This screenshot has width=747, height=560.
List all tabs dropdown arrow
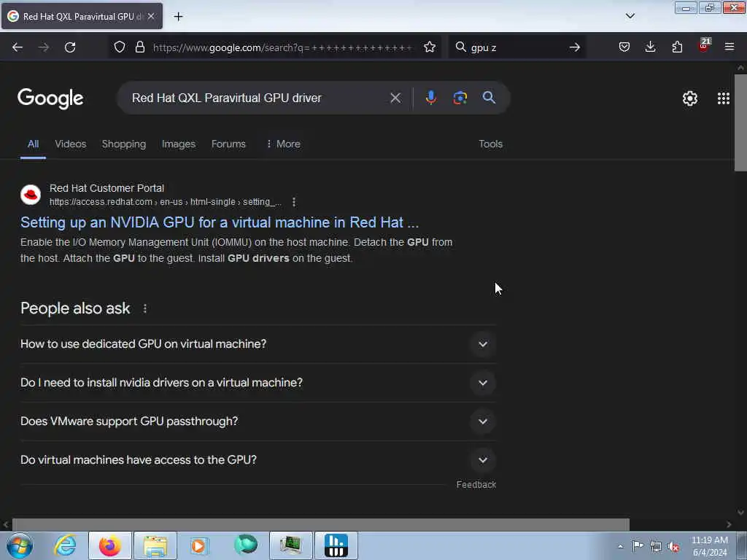[630, 16]
